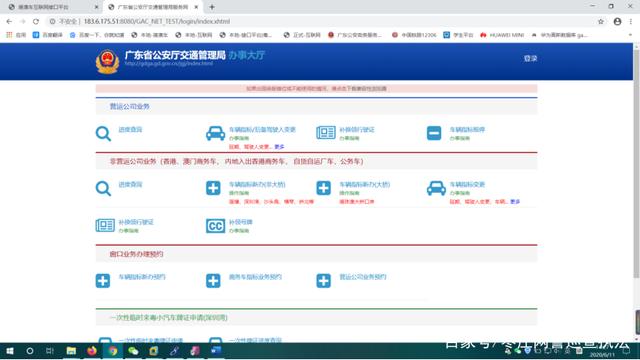Image resolution: width=640 pixels, height=360 pixels.
Task: Expand 更多 under 营运公司 car item
Action: point(279,147)
